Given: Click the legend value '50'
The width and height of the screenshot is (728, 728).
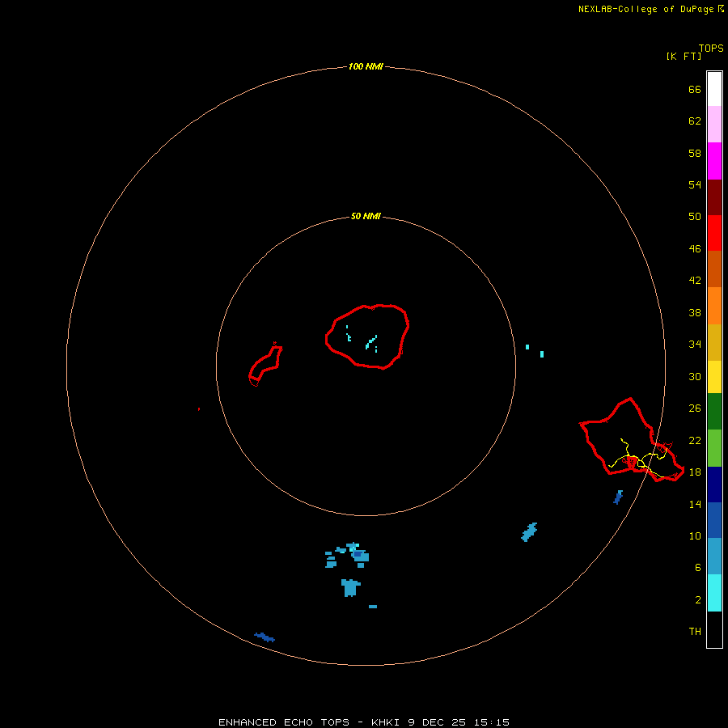Looking at the screenshot, I should click(695, 216).
